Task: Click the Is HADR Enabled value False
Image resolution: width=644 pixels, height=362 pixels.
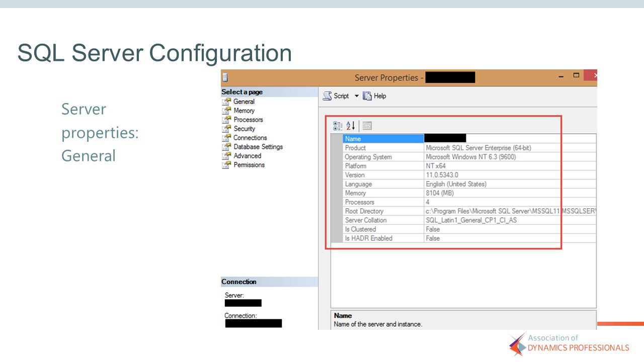Action: pos(433,238)
